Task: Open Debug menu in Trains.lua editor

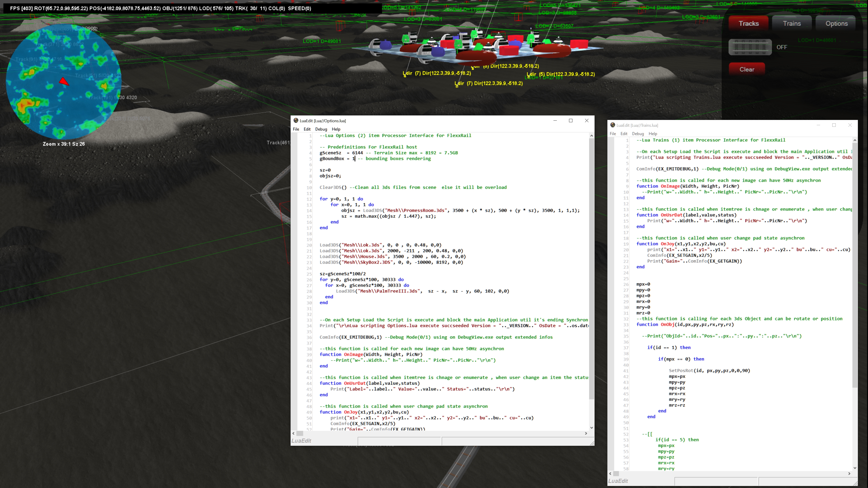Action: 637,134
